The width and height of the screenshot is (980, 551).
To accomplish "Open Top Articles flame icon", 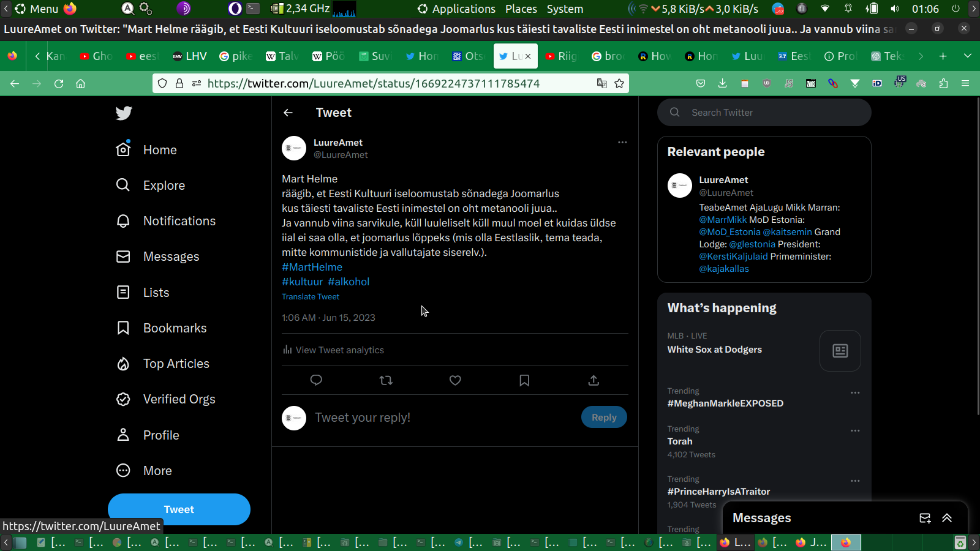I will (x=123, y=364).
